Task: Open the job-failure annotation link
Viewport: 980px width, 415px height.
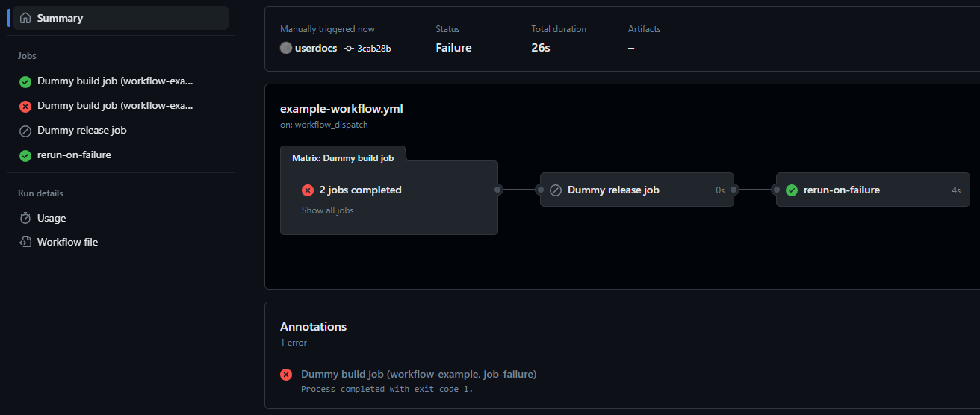Action: coord(418,374)
